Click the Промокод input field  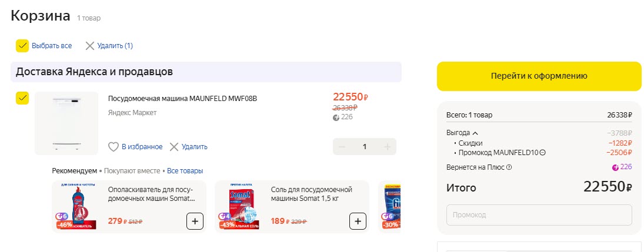[x=539, y=215]
